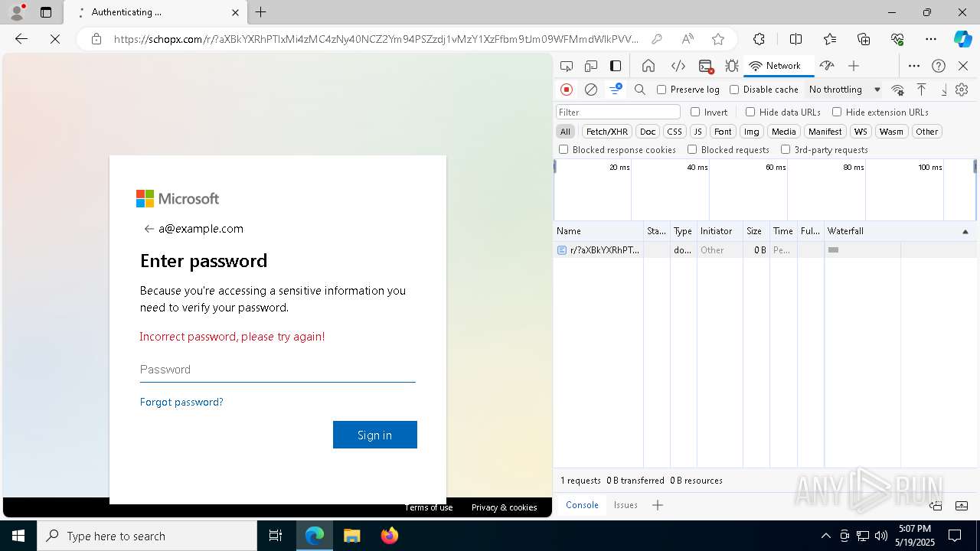980x551 pixels.
Task: Open Browser essentials heart icon
Action: pos(897,39)
